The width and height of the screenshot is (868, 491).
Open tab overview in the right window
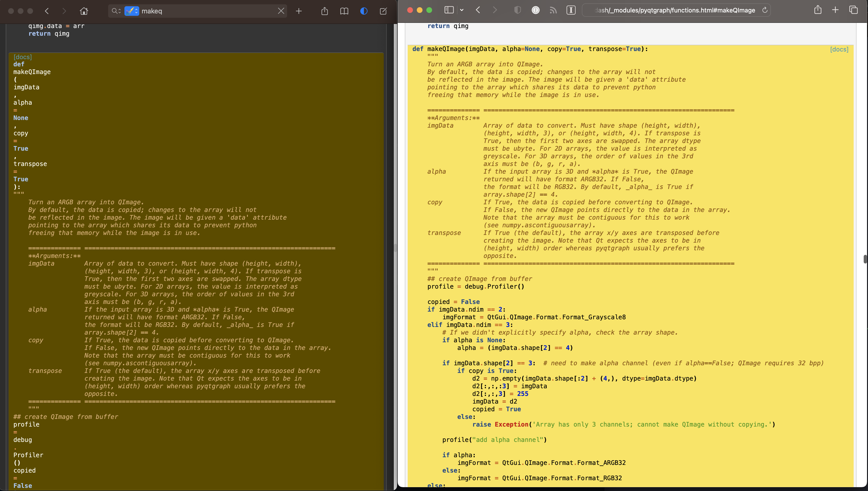pos(854,10)
